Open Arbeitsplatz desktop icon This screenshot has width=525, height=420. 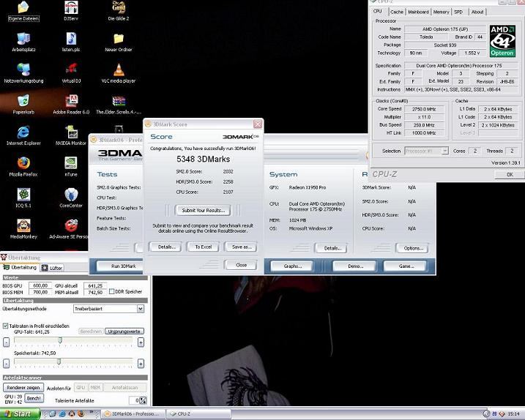[23, 42]
